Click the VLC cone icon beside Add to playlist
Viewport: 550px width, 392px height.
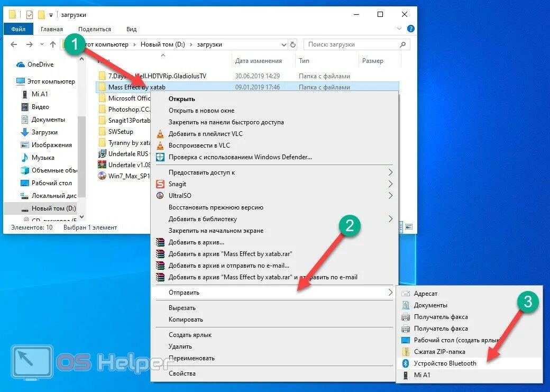point(160,134)
